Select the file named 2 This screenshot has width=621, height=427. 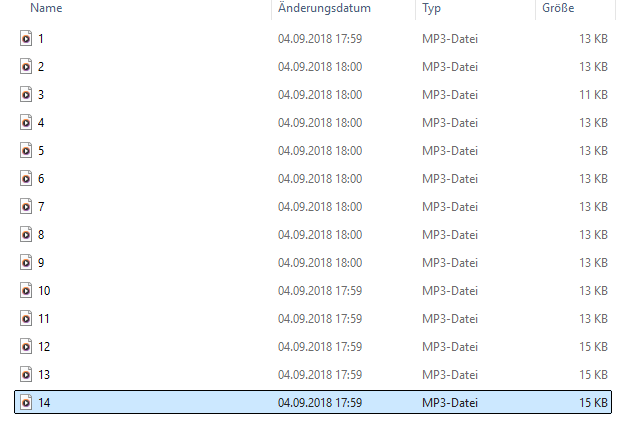[x=41, y=67]
